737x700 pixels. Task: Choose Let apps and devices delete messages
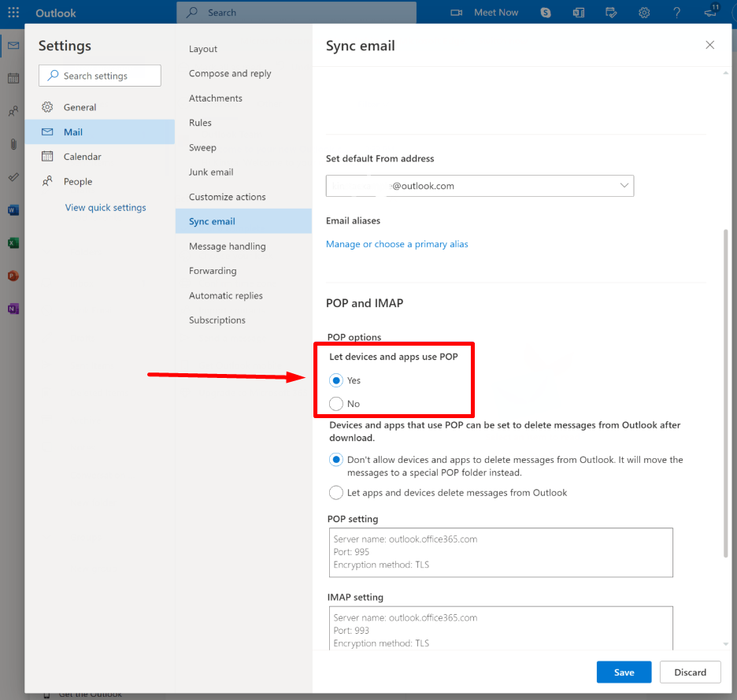tap(336, 493)
